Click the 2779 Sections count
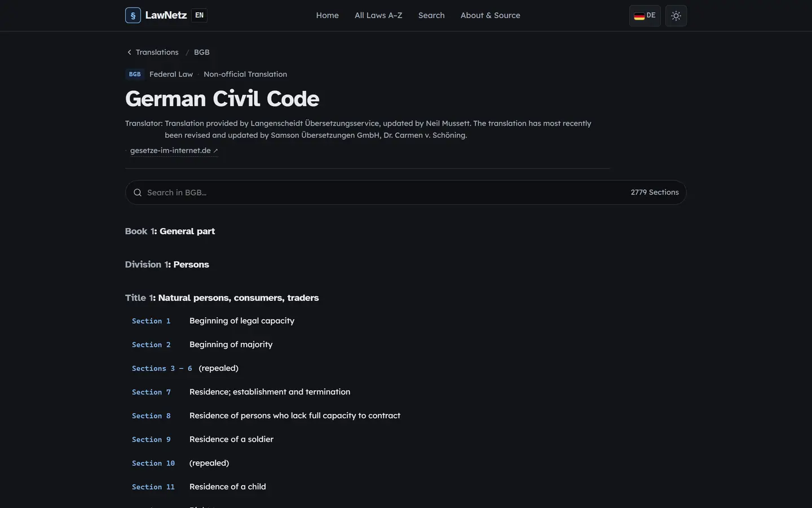812x508 pixels. click(x=655, y=192)
